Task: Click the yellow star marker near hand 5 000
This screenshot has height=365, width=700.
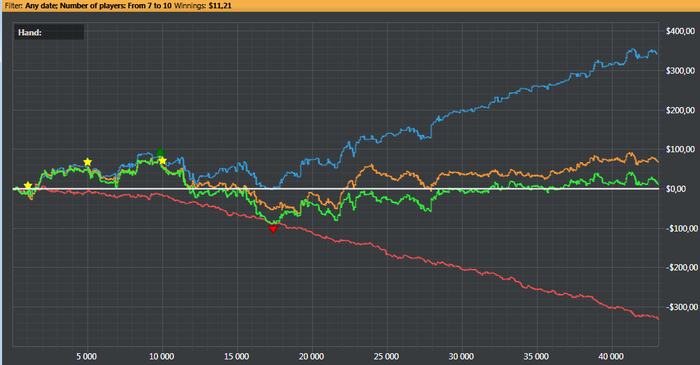Action: [x=88, y=162]
